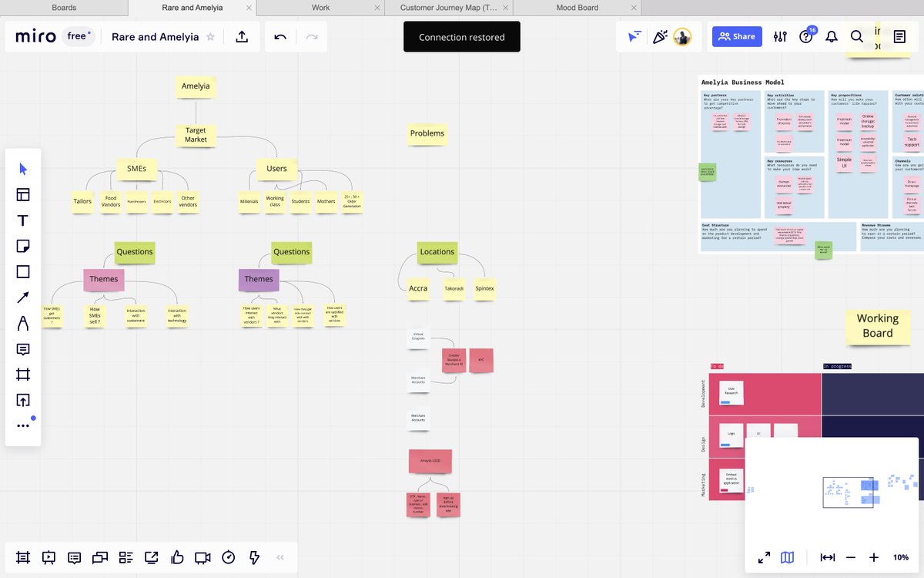Switch to the Mood Board tab
924x578 pixels.
(x=577, y=8)
